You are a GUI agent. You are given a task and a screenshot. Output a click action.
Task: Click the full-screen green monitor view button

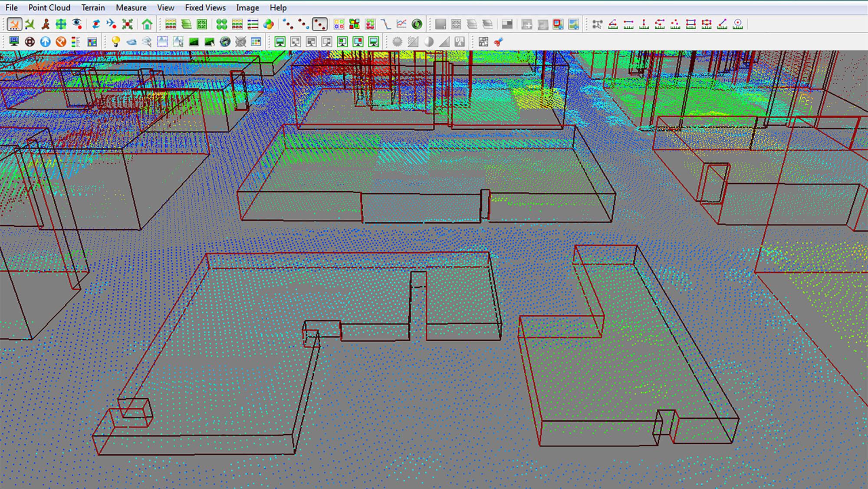pyautogui.click(x=280, y=41)
